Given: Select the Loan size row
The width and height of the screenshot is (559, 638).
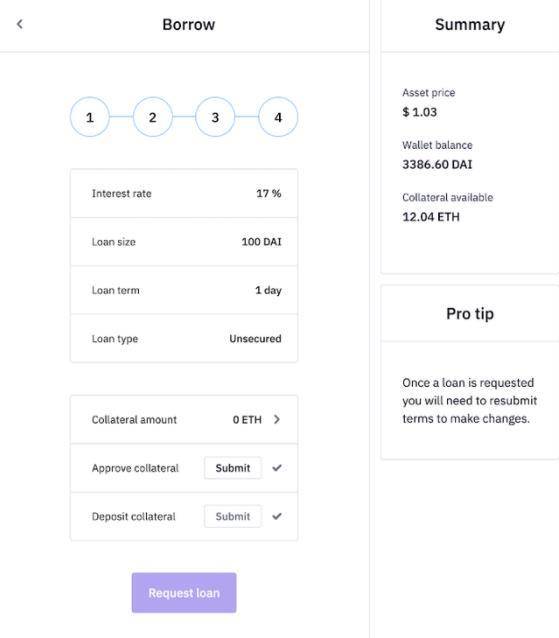Looking at the screenshot, I should click(x=184, y=242).
